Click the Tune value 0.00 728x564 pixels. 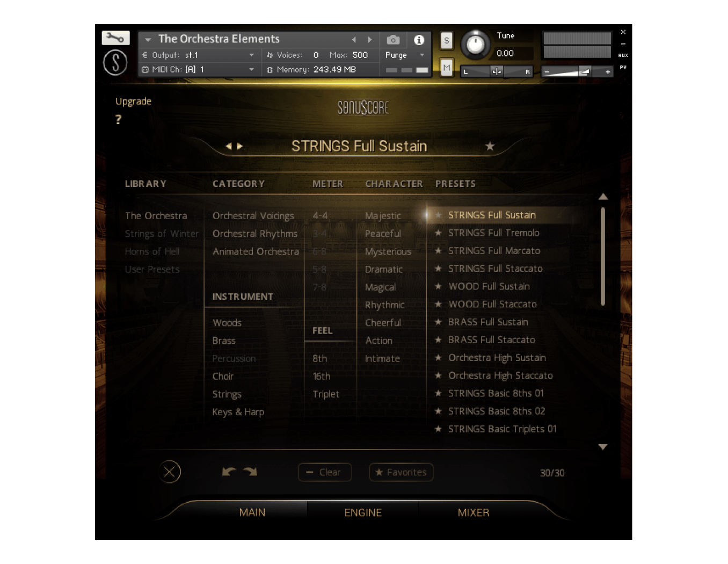coord(505,53)
